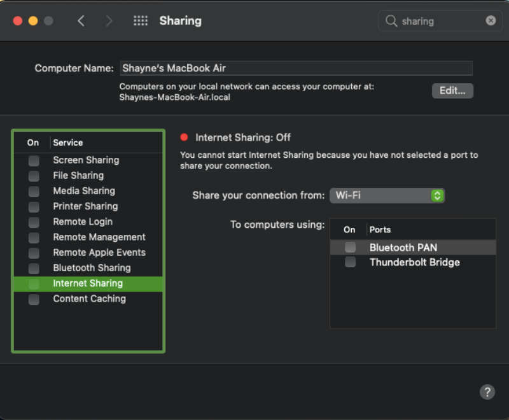Click the search magnifier icon
The image size is (509, 420).
[x=391, y=20]
